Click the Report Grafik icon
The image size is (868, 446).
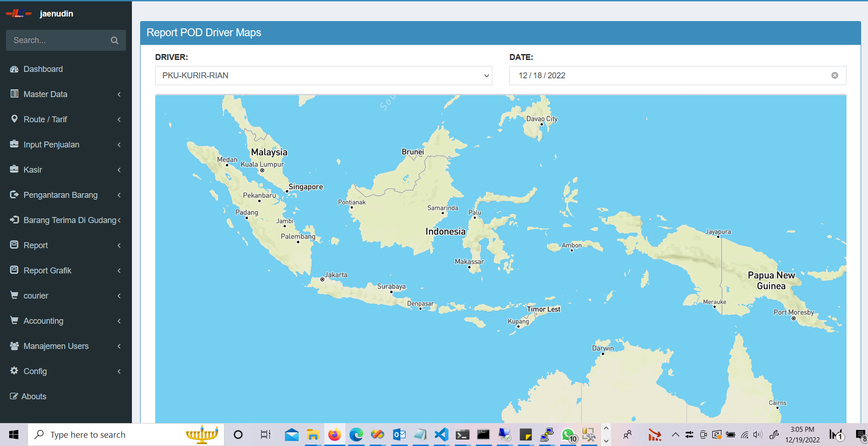(x=14, y=270)
